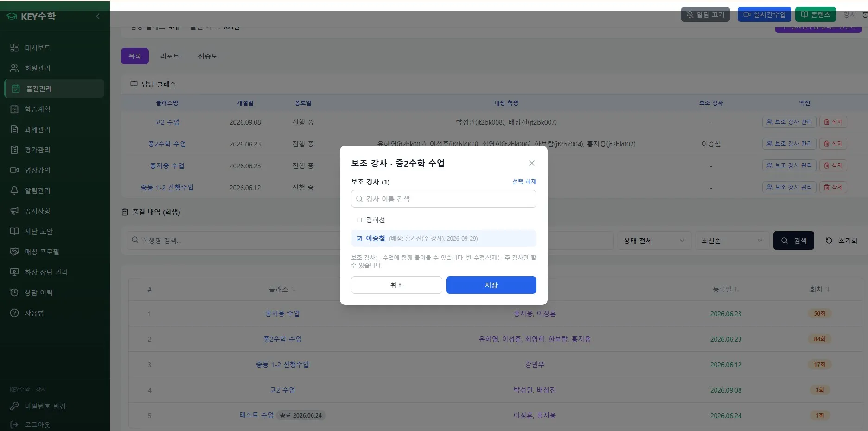Image resolution: width=868 pixels, height=431 pixels.
Task: Click the 강사 이름 검색 input field
Action: [x=444, y=199]
